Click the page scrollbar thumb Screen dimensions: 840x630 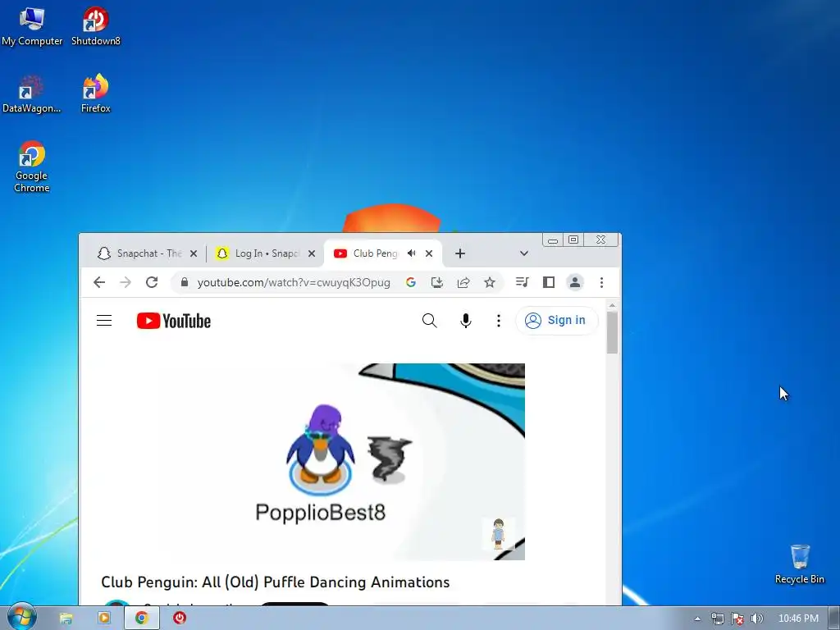[612, 332]
